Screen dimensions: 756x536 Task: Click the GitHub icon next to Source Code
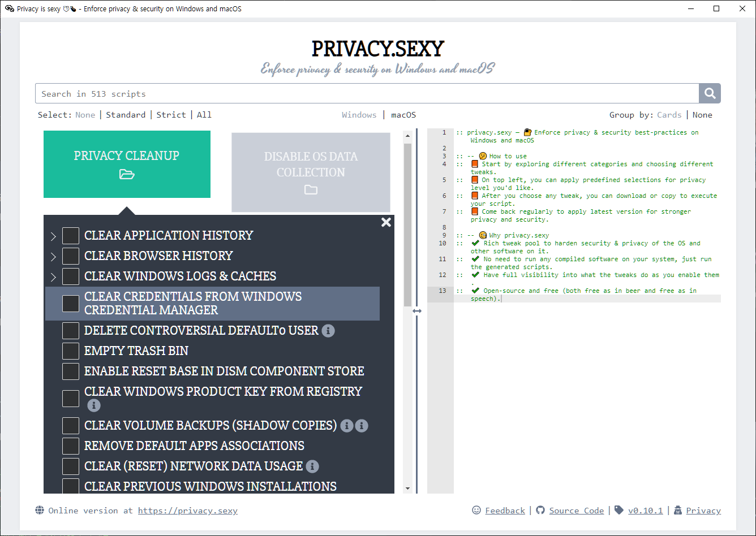tap(540, 510)
